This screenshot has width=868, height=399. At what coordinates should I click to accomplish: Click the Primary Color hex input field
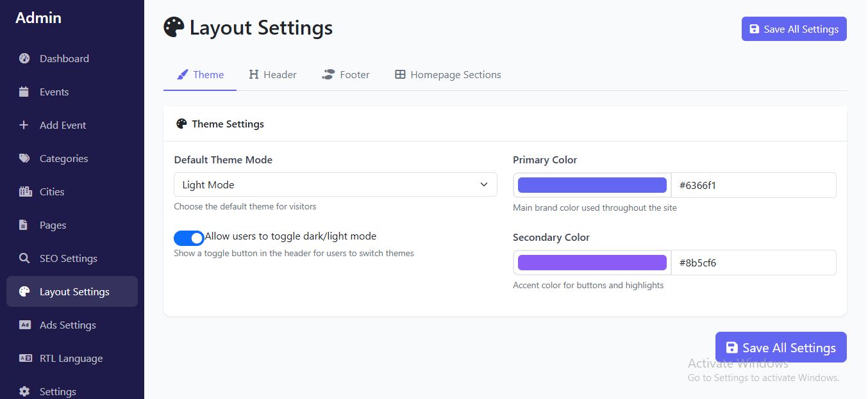(753, 185)
